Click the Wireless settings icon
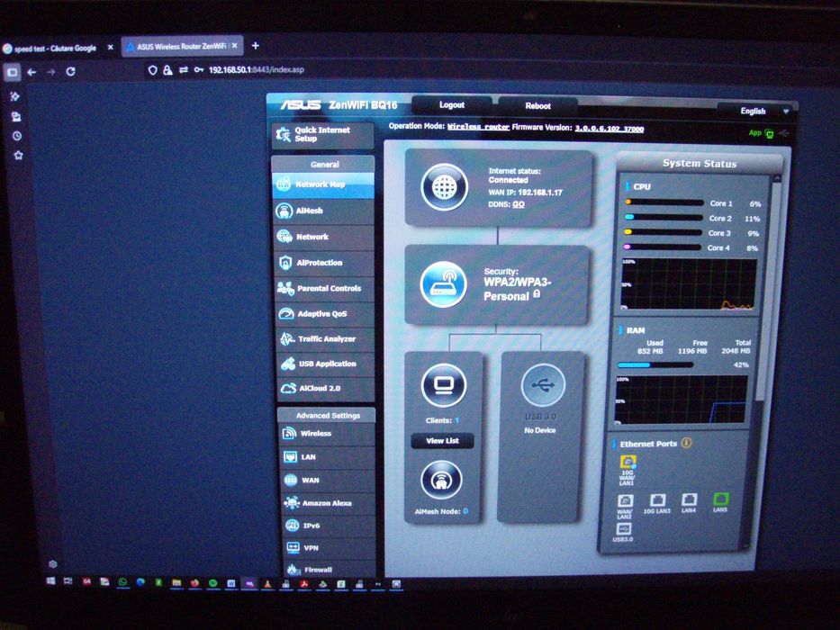This screenshot has height=630, width=840. tap(290, 434)
